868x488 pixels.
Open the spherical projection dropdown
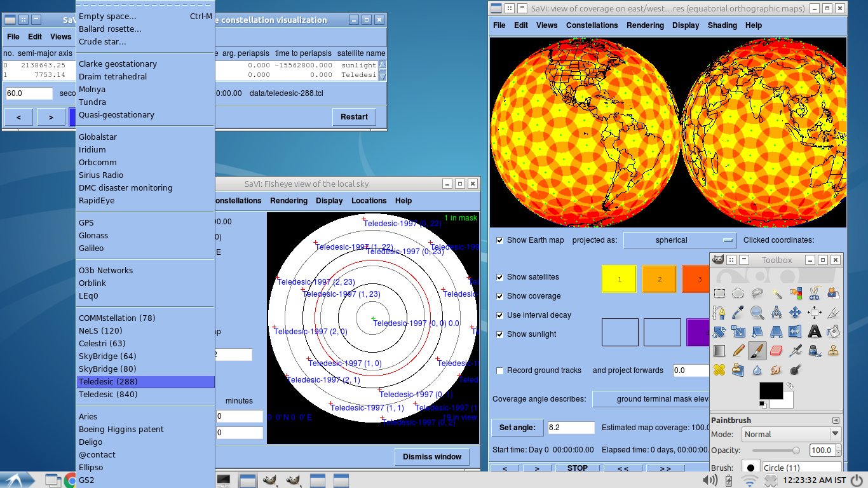pos(679,240)
